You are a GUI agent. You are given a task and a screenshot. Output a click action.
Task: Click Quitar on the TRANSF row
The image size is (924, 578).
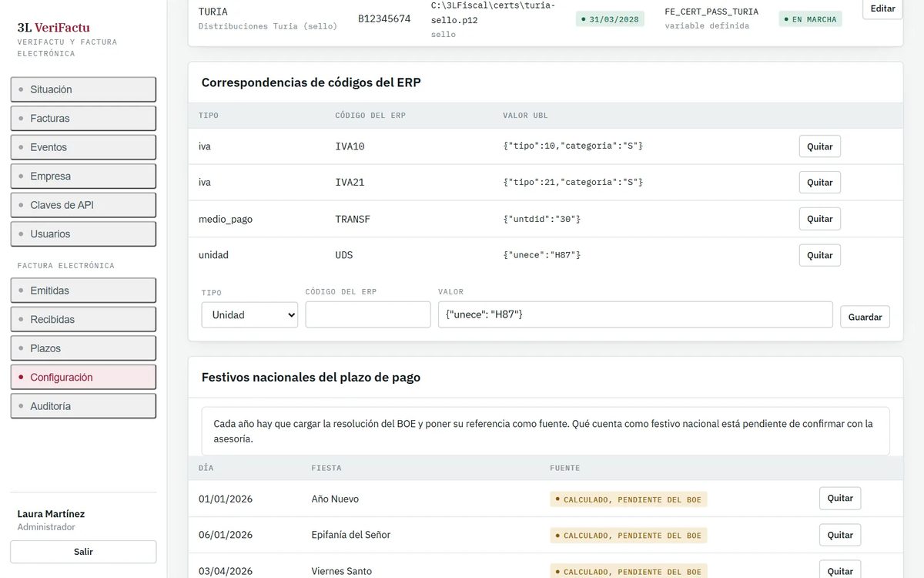click(x=819, y=219)
